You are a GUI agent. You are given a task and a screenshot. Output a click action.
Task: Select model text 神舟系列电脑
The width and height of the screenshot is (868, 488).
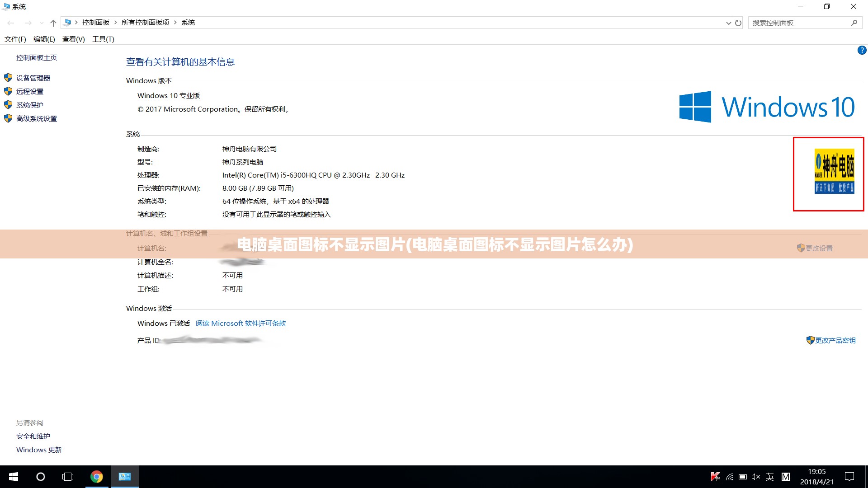[243, 162]
